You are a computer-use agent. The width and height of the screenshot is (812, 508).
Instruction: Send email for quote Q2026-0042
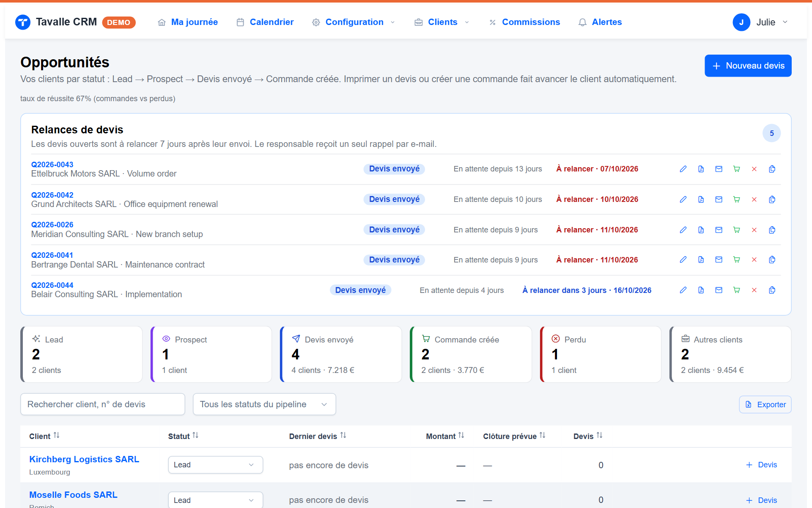point(719,199)
